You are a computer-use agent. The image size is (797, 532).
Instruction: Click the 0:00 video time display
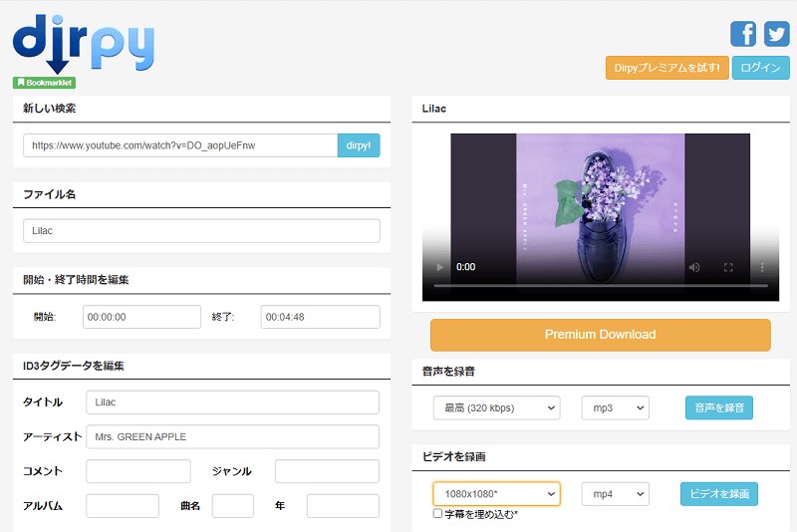pos(465,267)
